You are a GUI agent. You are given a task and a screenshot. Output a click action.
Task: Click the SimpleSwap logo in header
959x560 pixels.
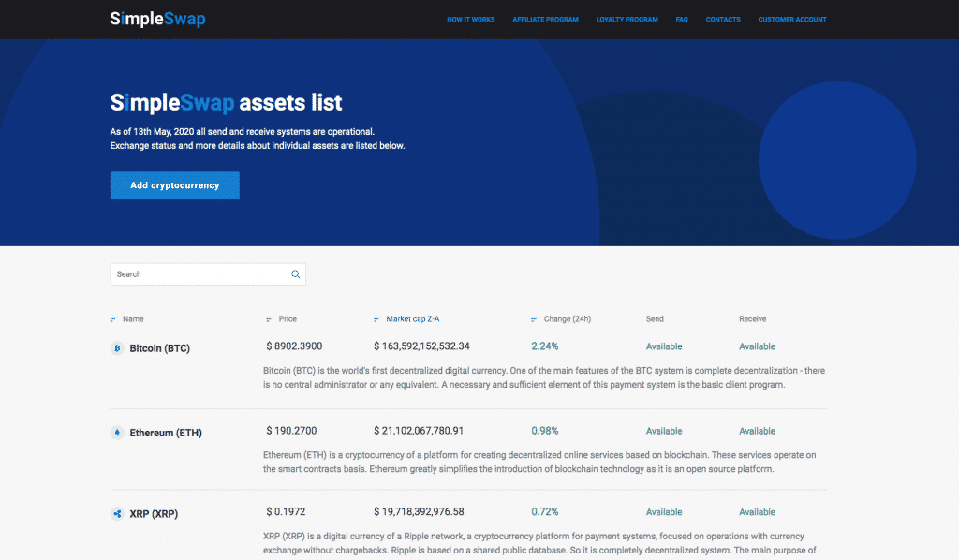157,19
